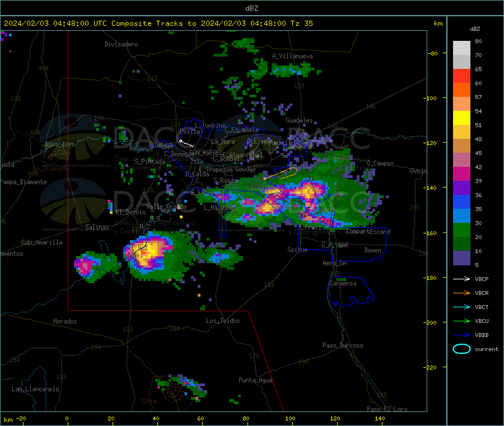Click the purple 5-10 dBZ color swatch
Screen dimensions: 504x426
461,258
